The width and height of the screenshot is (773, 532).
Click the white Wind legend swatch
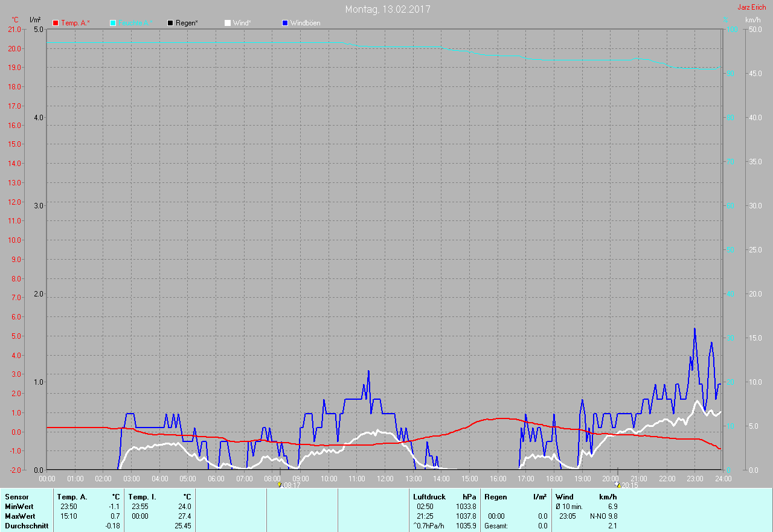click(228, 23)
